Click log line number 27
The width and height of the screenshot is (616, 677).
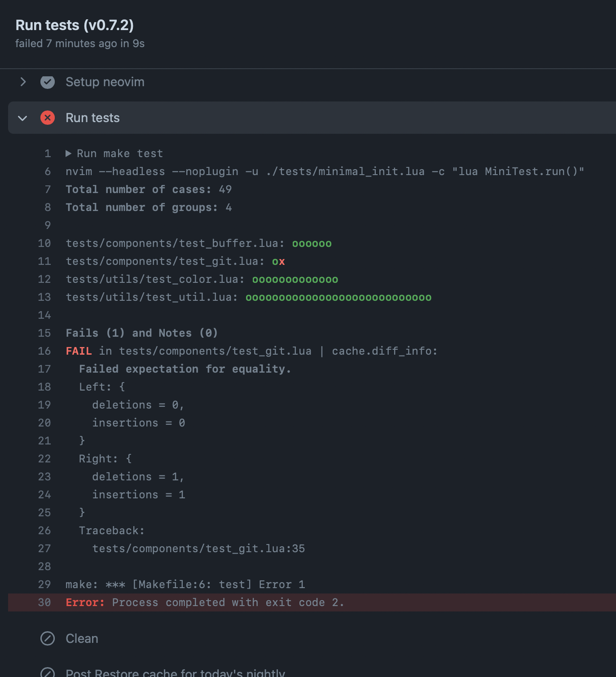[44, 549]
